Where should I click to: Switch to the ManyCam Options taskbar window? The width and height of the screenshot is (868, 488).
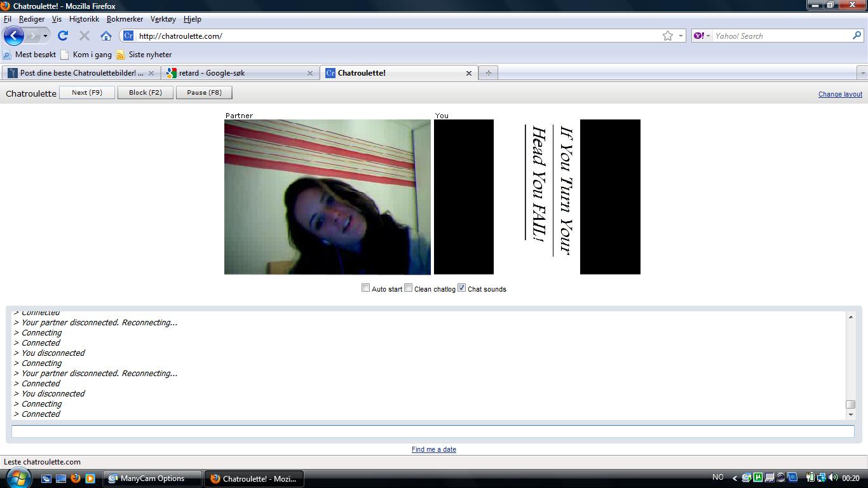tap(153, 478)
